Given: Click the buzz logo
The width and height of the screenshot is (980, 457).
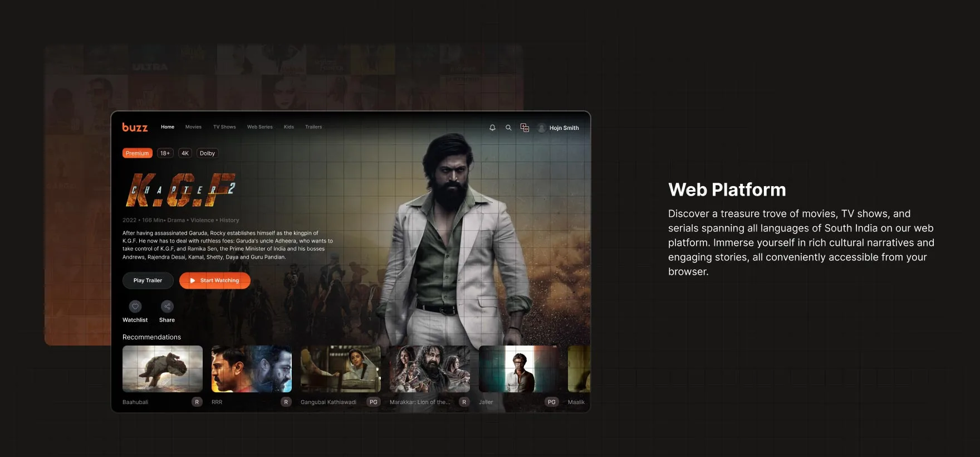Looking at the screenshot, I should click(x=135, y=128).
